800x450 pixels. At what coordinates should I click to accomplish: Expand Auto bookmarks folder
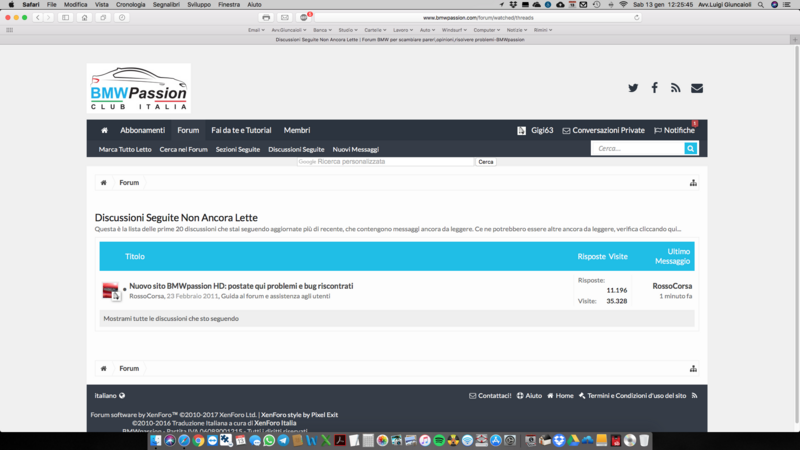tap(428, 30)
